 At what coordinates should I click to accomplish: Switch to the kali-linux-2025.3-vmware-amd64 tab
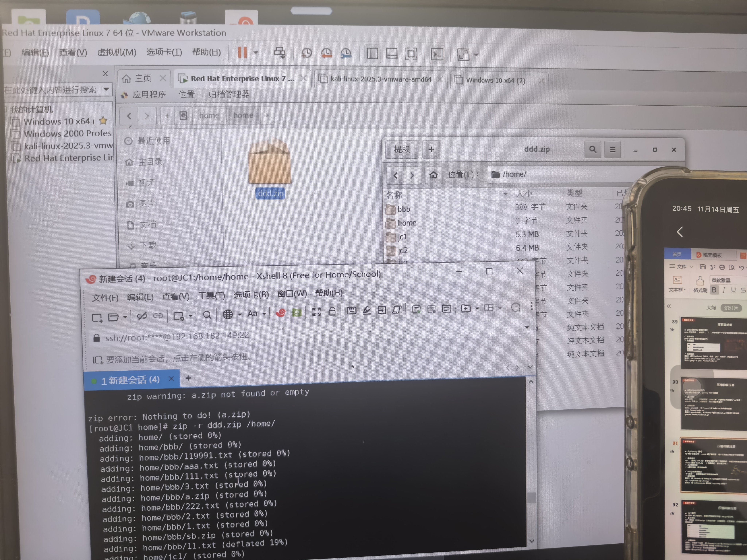click(x=381, y=79)
